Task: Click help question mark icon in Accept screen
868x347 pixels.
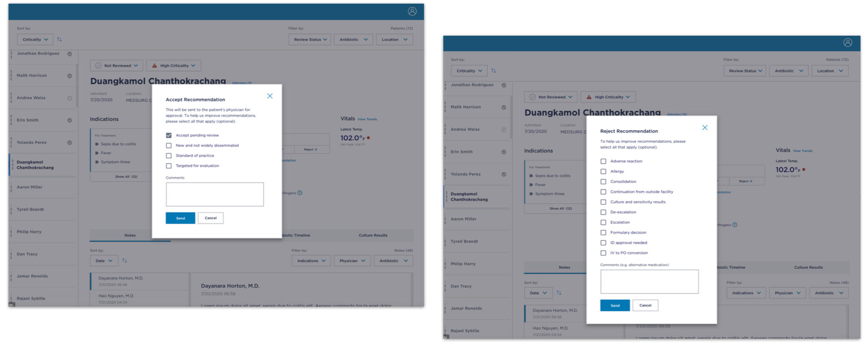Action: pyautogui.click(x=300, y=193)
